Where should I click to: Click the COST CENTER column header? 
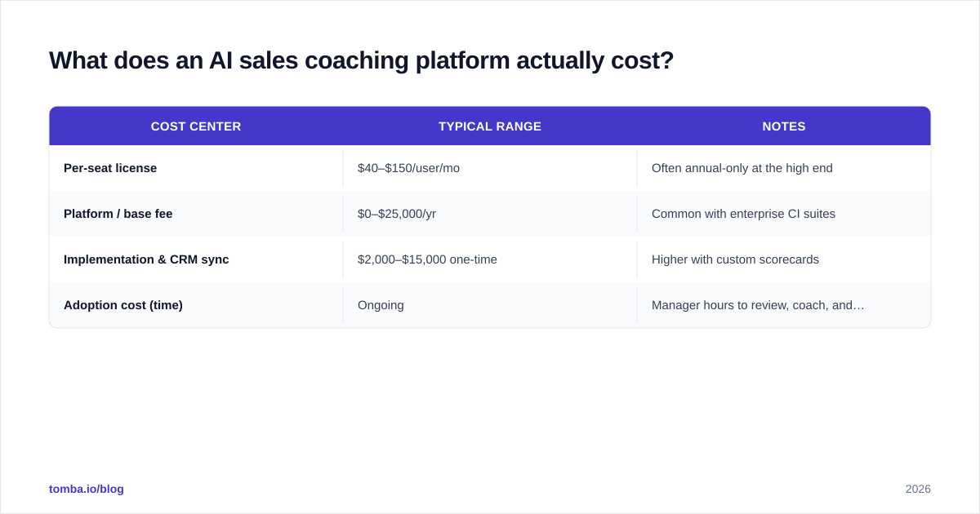(196, 126)
